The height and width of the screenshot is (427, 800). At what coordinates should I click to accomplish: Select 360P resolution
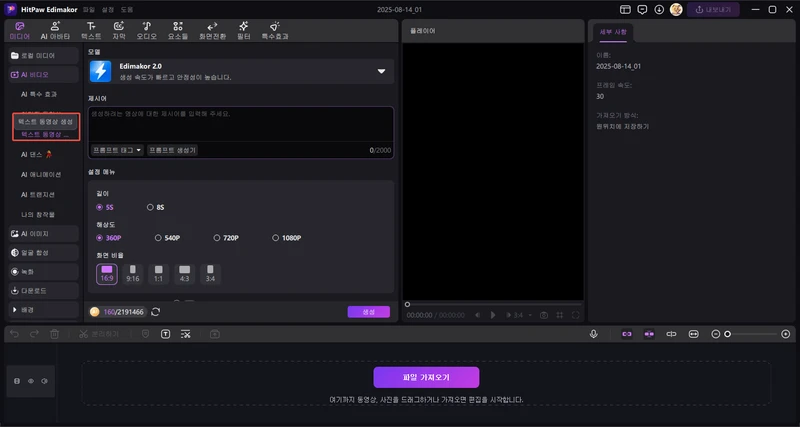click(109, 238)
